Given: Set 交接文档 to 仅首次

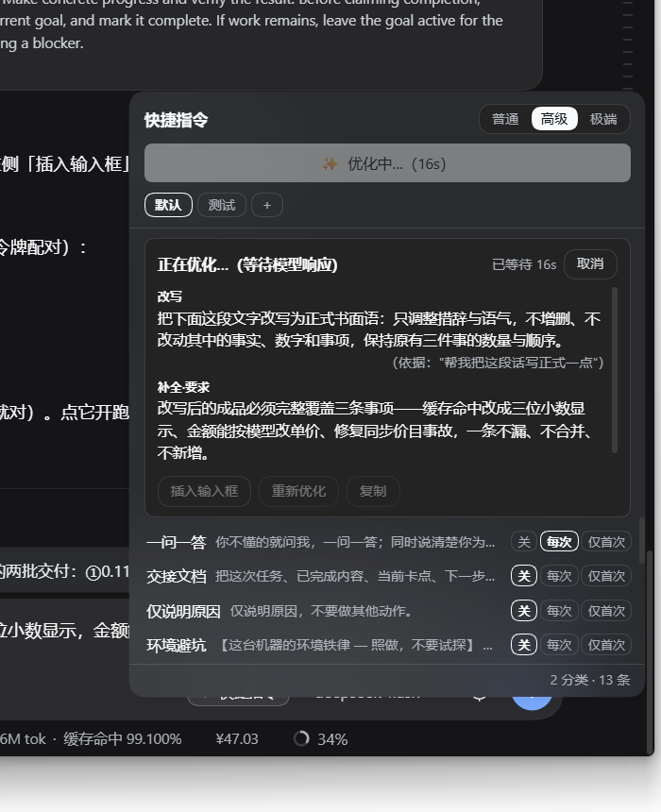Looking at the screenshot, I should (x=606, y=576).
